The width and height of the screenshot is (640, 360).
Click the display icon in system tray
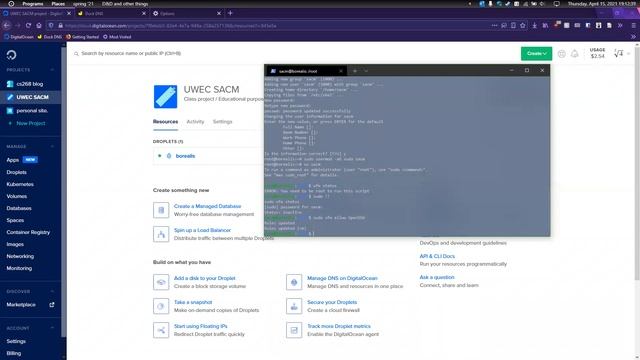tap(556, 4)
